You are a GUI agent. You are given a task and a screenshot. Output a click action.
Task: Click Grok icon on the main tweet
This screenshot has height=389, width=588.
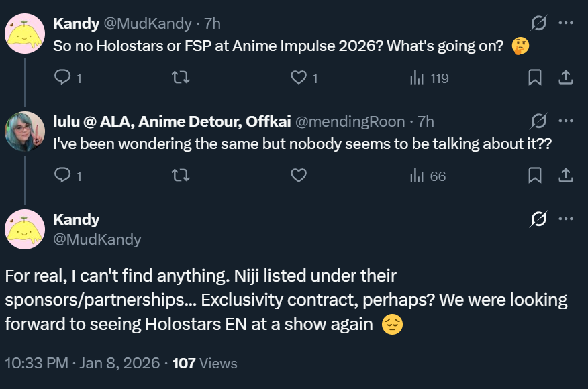click(x=538, y=219)
